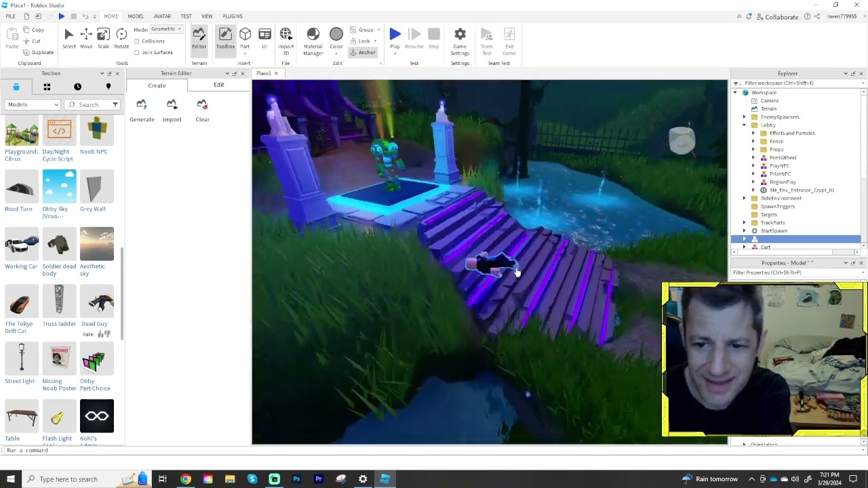
Task: Click the Cut button
Action: tap(31, 41)
